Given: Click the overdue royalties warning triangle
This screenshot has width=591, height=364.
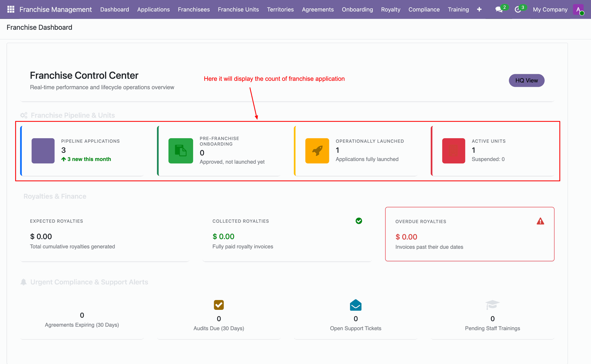Looking at the screenshot, I should (x=540, y=221).
